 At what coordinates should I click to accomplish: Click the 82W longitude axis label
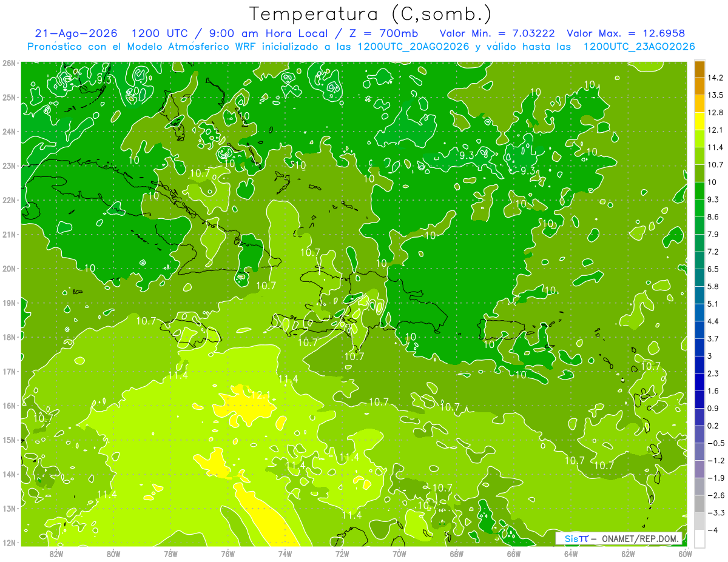pos(56,554)
